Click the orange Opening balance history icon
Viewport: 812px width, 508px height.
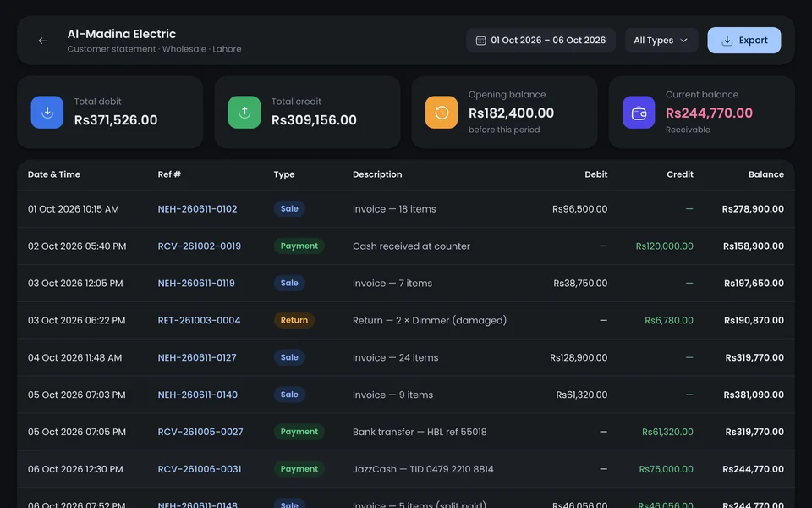point(442,112)
